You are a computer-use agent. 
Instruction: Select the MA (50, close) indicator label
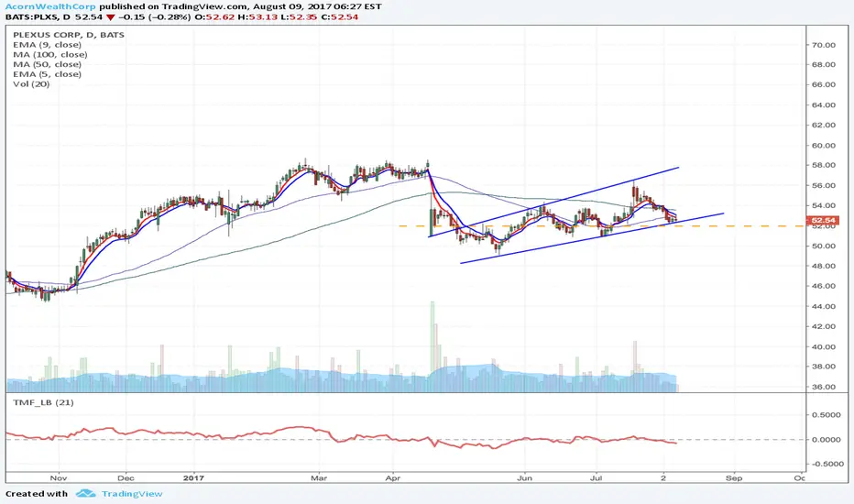tap(48, 64)
